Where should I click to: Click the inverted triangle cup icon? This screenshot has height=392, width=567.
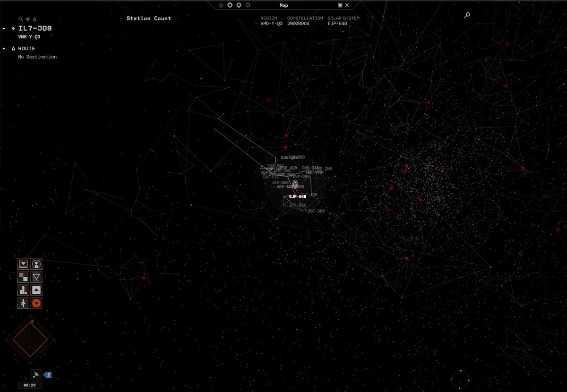(36, 277)
